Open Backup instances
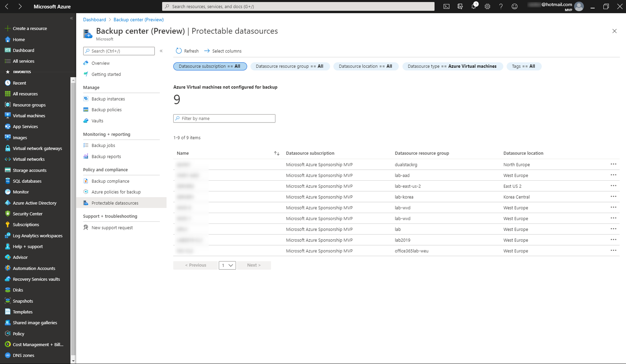This screenshot has height=364, width=626. [x=108, y=99]
